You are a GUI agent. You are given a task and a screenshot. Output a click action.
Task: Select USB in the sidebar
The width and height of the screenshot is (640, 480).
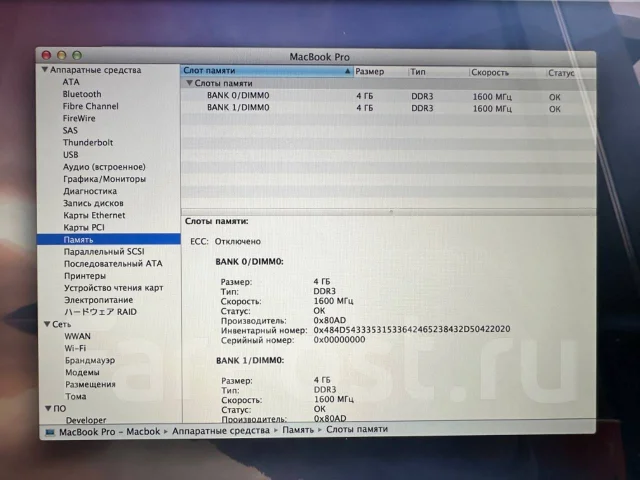point(71,155)
